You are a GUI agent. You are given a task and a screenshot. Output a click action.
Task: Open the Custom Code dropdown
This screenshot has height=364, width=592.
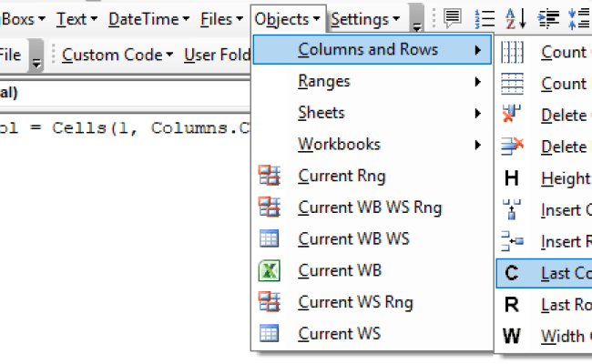pos(117,56)
